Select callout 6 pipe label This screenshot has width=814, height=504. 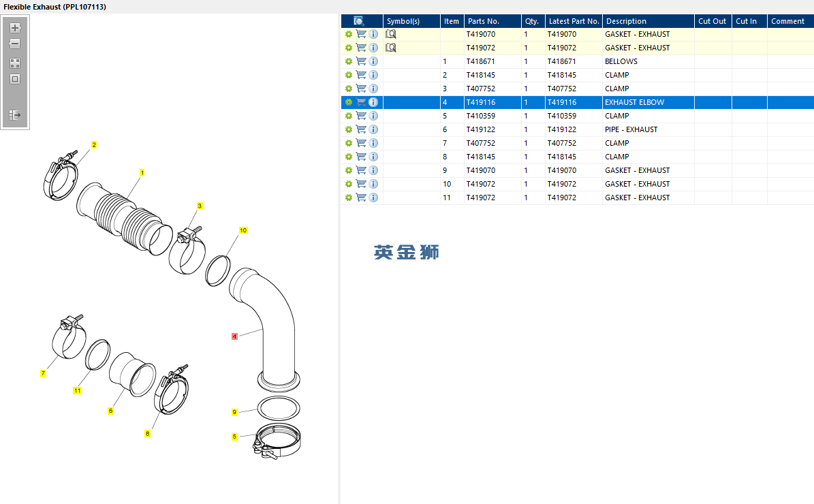click(x=110, y=411)
